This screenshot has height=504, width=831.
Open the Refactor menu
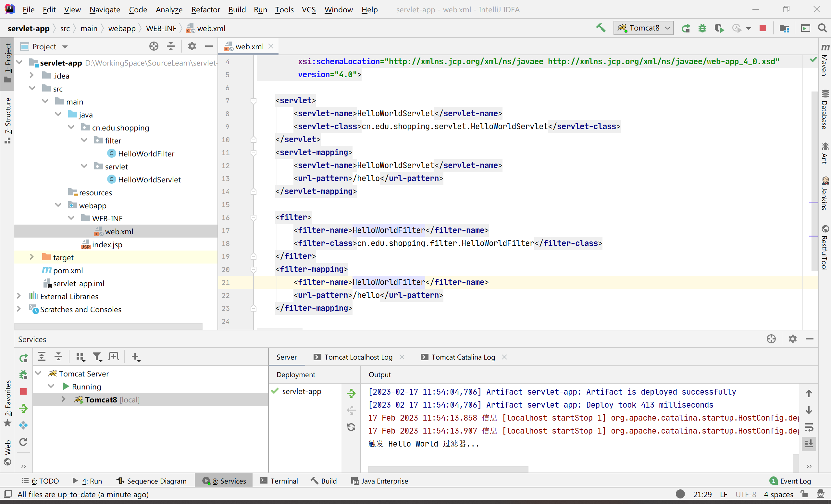(x=205, y=9)
